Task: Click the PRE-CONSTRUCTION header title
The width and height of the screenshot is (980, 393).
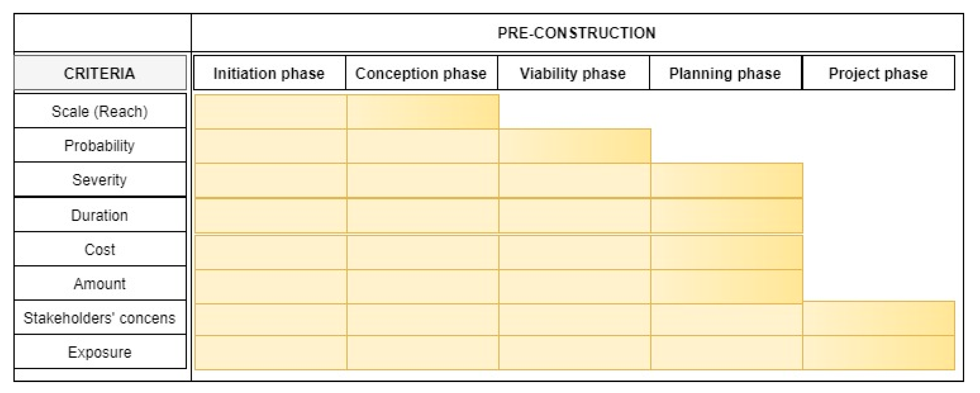Action: click(x=576, y=33)
